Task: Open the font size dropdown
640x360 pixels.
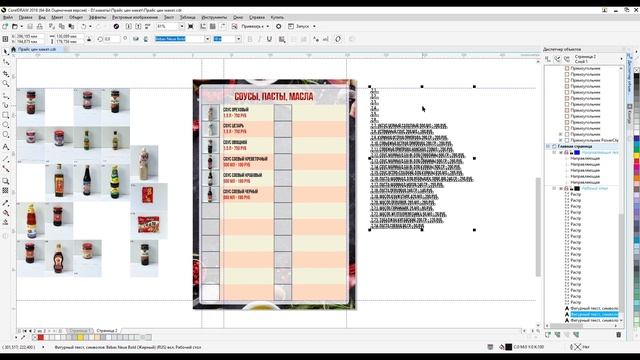Action: 238,39
